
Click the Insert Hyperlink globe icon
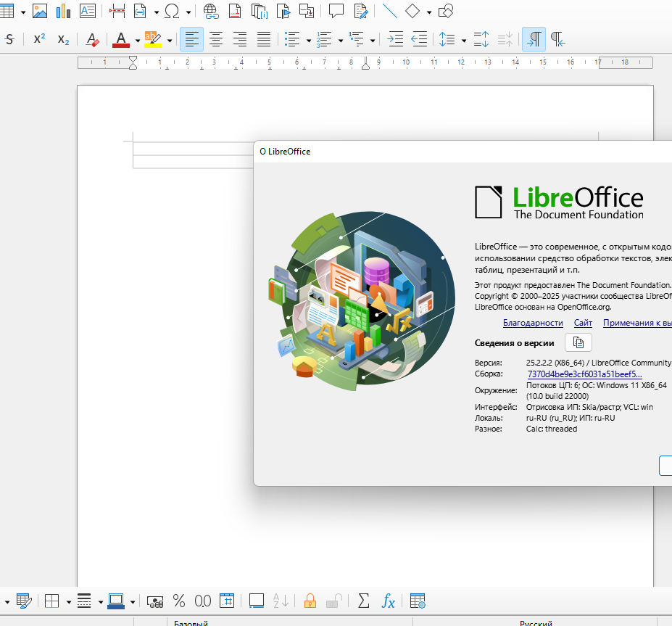click(x=210, y=11)
